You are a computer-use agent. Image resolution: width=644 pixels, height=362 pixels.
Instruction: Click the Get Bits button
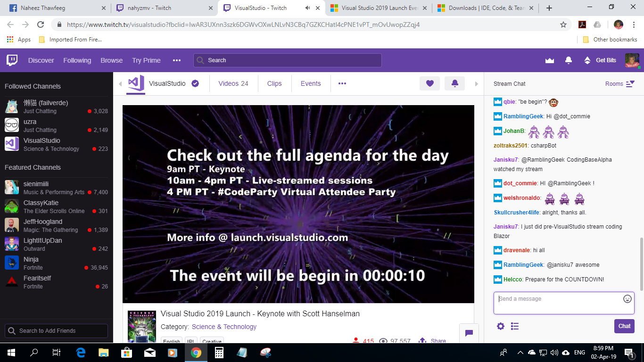600,60
